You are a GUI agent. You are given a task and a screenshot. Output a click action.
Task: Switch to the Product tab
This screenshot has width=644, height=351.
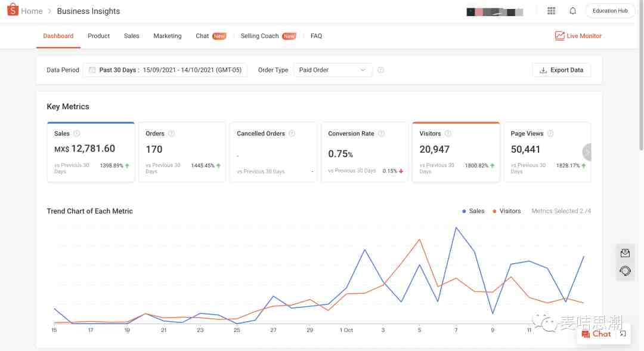click(x=98, y=36)
